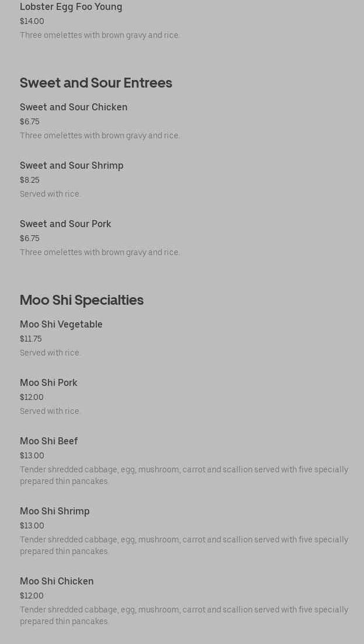Open the Moo Shi Beef dish
The height and width of the screenshot is (644, 364).
pos(49,441)
